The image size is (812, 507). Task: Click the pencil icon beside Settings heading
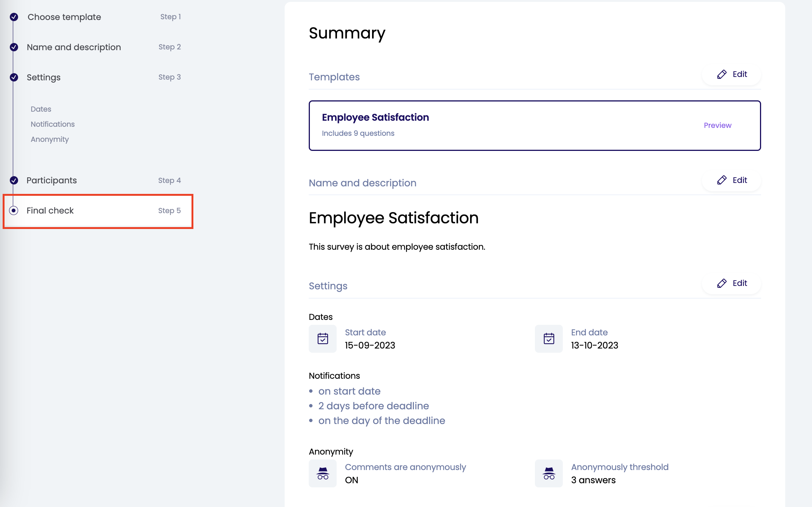(x=722, y=283)
